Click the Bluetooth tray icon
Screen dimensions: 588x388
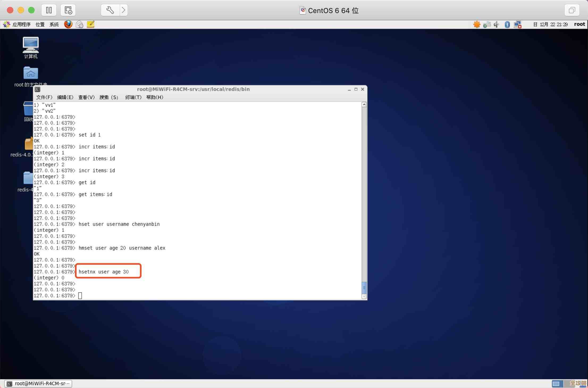(x=507, y=24)
